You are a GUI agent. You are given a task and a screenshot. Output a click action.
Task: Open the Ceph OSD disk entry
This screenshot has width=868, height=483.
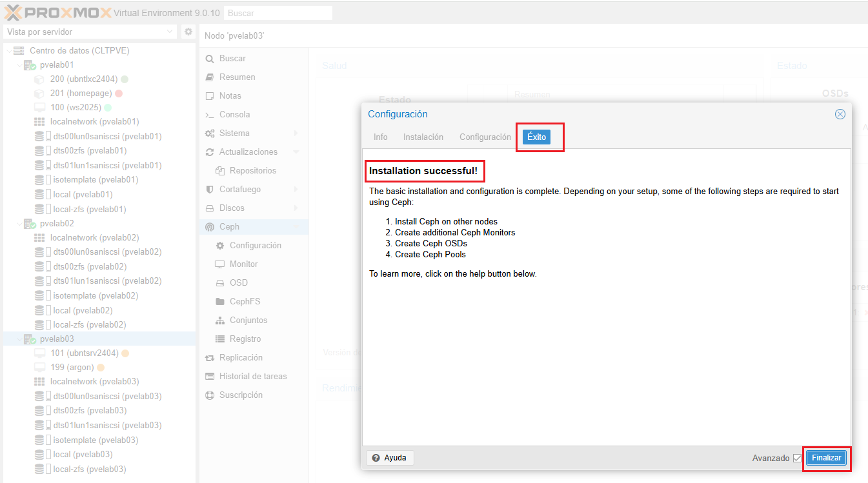252,283
